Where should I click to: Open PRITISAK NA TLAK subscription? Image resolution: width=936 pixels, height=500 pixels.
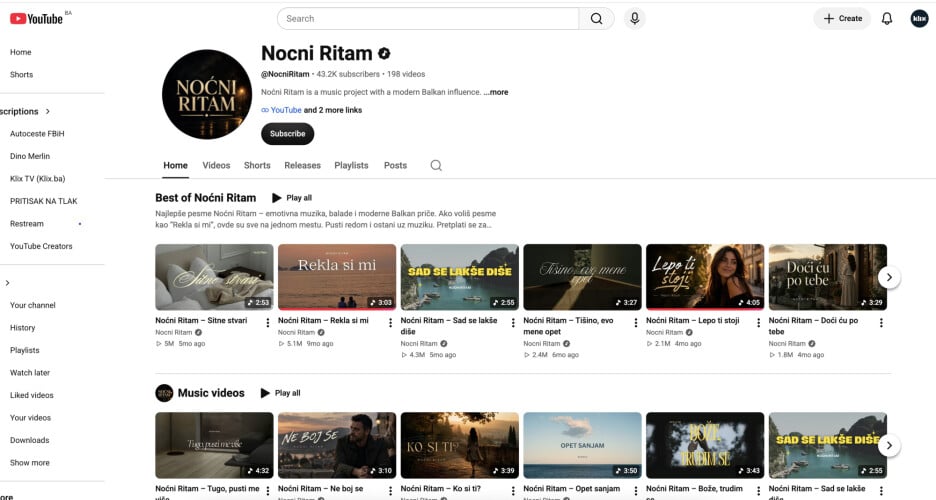(x=44, y=202)
